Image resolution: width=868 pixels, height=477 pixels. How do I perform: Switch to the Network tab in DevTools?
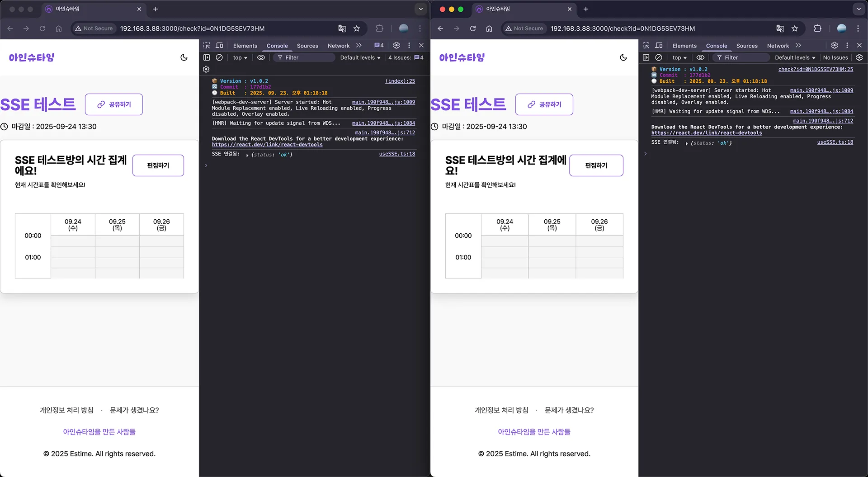(338, 45)
